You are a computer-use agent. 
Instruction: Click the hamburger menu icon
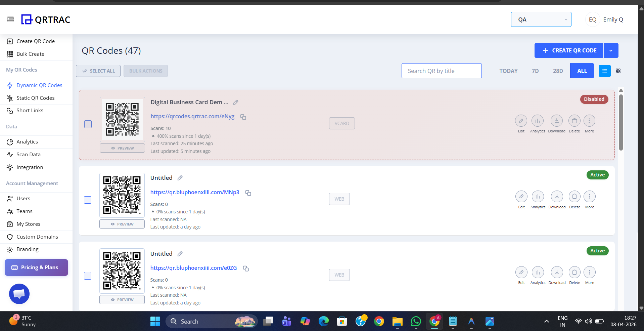point(10,19)
